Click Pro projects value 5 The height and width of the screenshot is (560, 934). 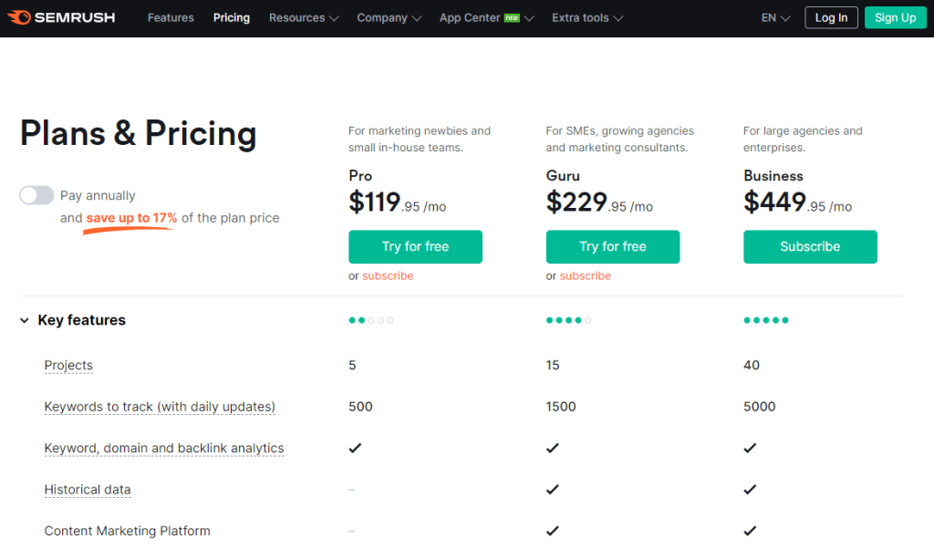(352, 365)
